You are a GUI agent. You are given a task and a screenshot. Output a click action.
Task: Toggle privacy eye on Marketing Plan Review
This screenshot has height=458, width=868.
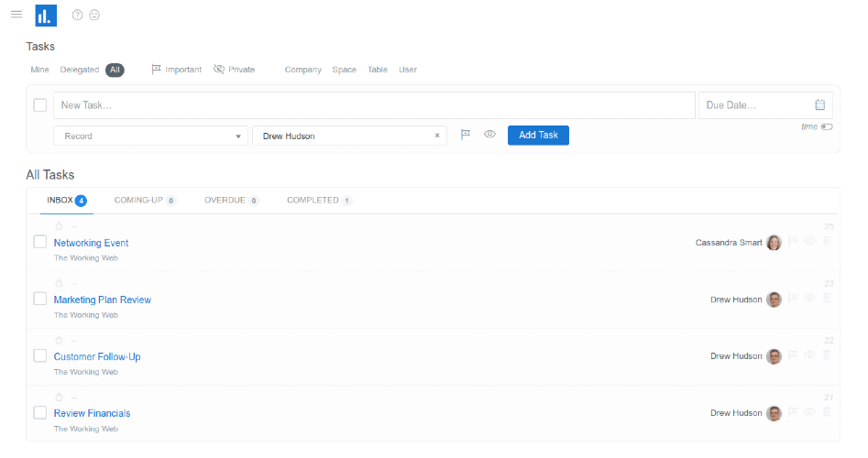click(x=809, y=298)
